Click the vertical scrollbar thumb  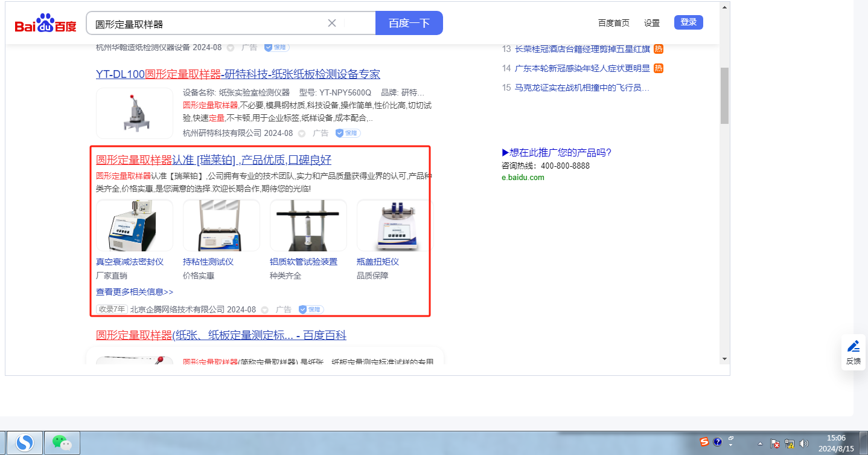[724, 95]
